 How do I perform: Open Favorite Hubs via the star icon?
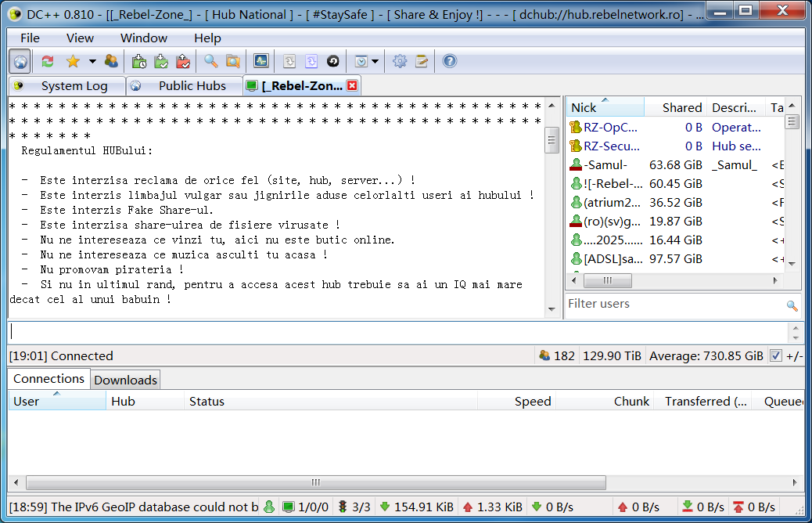(73, 61)
